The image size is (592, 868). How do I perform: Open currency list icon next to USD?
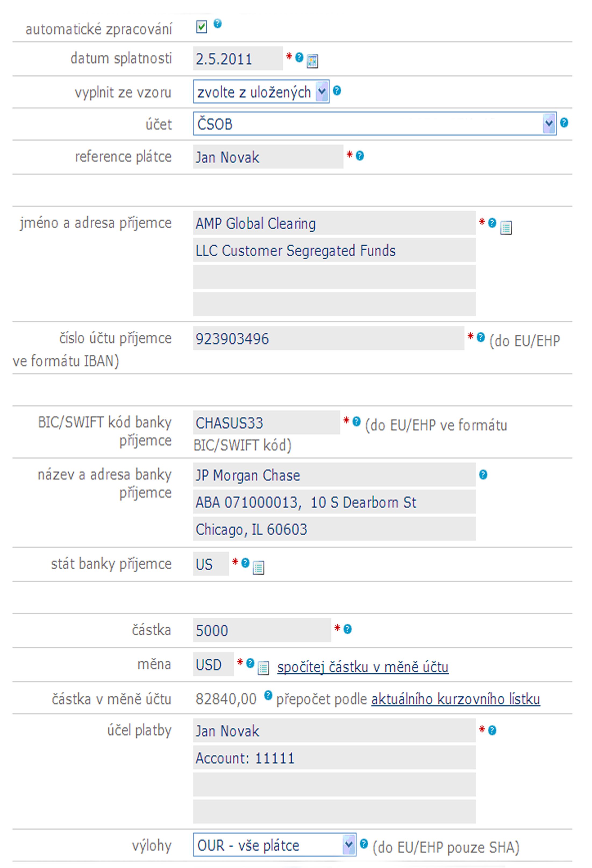(263, 668)
